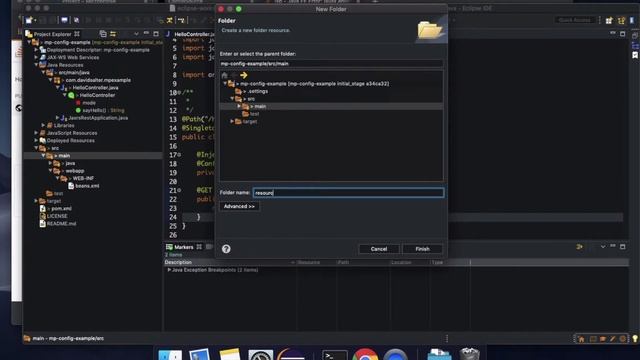Click the parent folder path field
640x360 pixels.
(x=331, y=64)
